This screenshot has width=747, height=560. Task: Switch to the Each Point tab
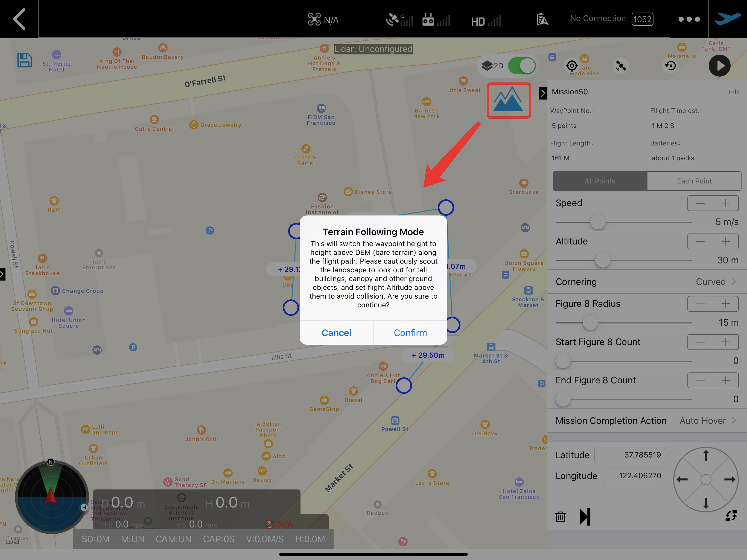click(x=694, y=181)
